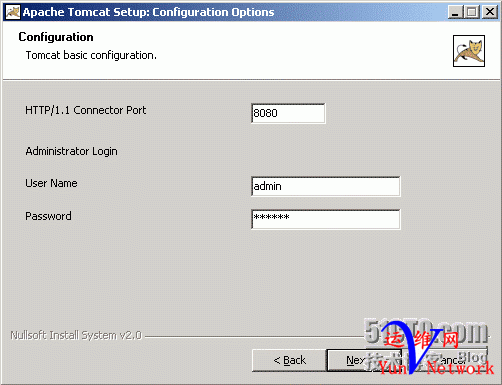The width and height of the screenshot is (502, 385).
Task: Click the Password label
Action: point(48,216)
